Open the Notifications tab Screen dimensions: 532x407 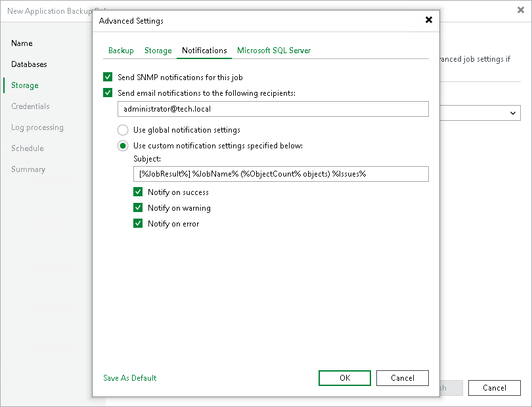coord(205,50)
